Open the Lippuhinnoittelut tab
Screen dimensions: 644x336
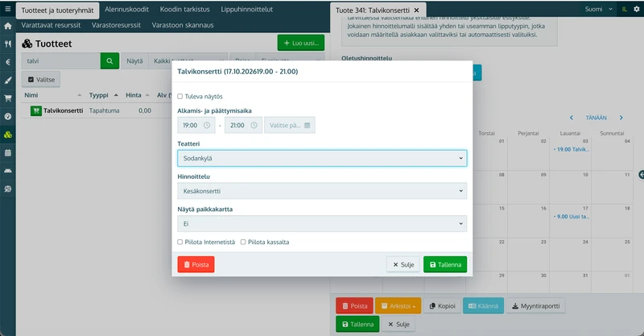pyautogui.click(x=246, y=9)
